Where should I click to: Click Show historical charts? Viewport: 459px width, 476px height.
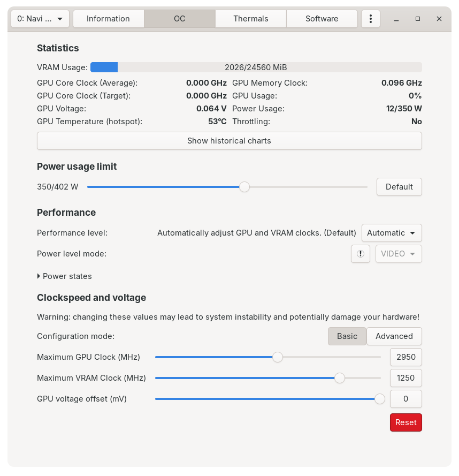229,140
